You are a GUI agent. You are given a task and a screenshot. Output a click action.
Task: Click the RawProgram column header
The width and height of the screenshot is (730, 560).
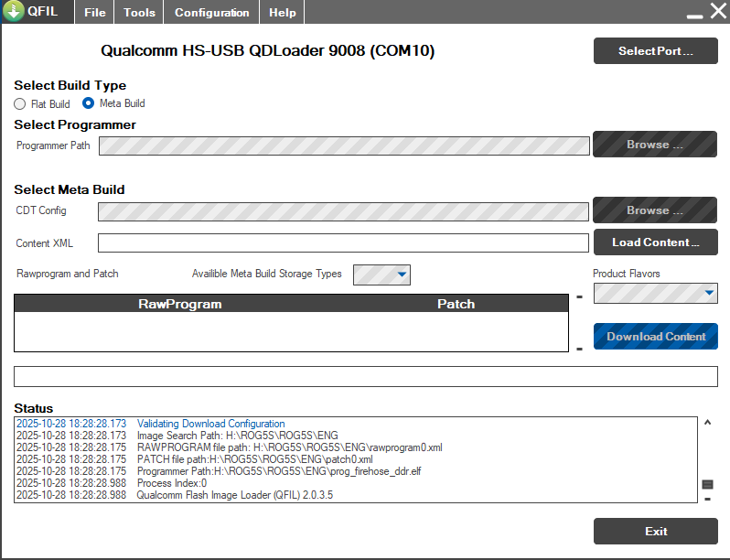click(179, 304)
